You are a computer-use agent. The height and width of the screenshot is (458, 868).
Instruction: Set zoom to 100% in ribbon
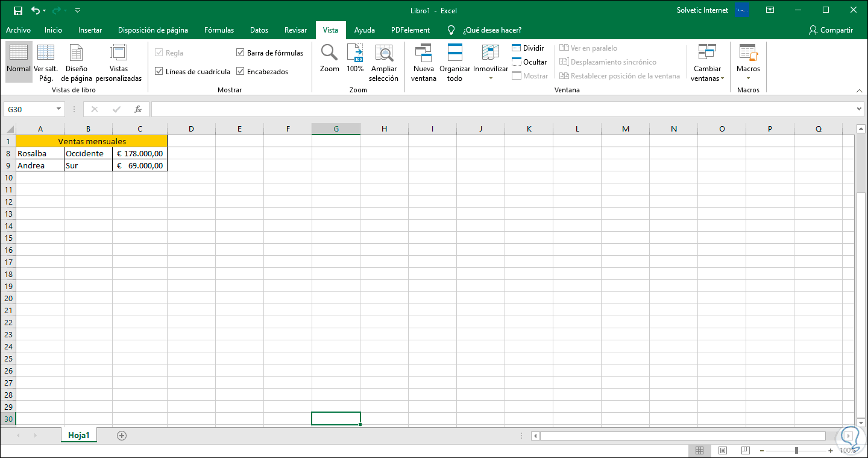[355, 59]
